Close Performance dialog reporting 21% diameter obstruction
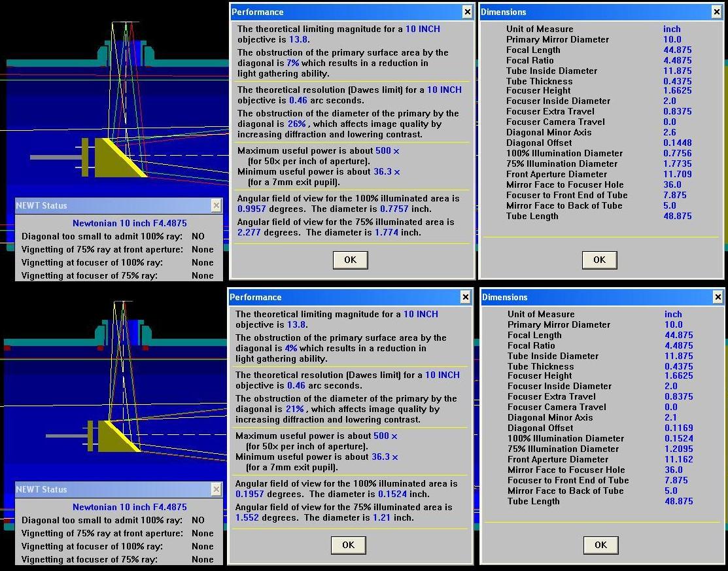Viewport: 728px width, 571px height. (x=466, y=297)
